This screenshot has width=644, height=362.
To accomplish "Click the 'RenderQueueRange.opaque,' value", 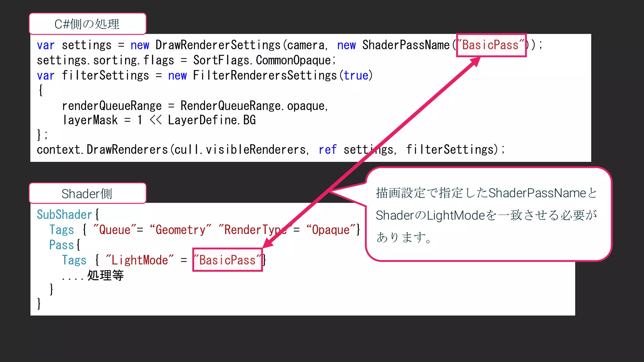I will [x=254, y=106].
